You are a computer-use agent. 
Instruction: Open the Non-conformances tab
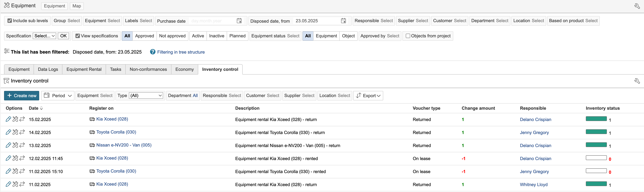point(148,69)
